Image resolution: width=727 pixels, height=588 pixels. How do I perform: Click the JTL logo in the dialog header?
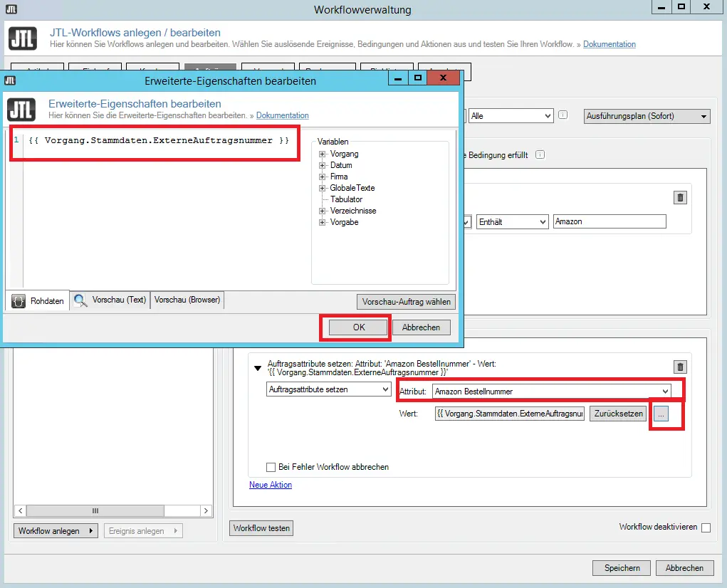click(21, 110)
